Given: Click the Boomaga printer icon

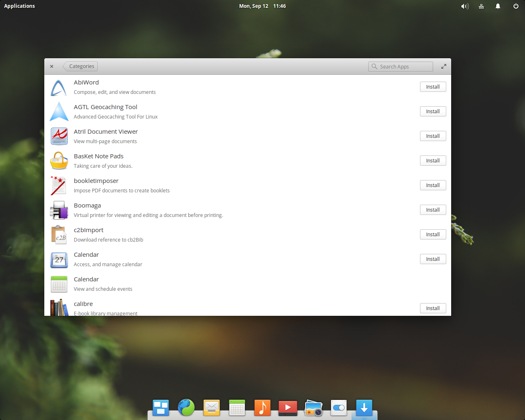Looking at the screenshot, I should pos(59,210).
